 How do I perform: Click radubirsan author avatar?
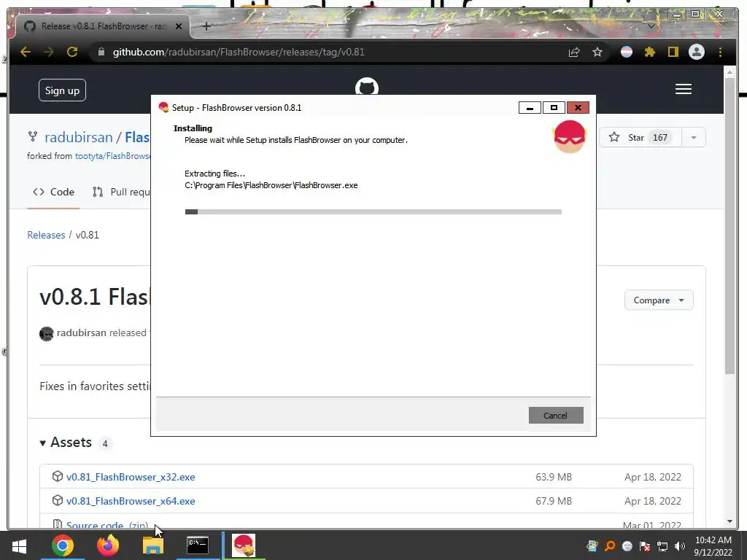pos(47,334)
